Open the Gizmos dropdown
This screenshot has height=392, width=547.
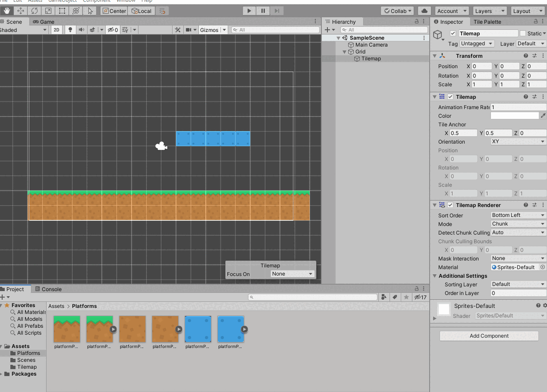(x=212, y=30)
